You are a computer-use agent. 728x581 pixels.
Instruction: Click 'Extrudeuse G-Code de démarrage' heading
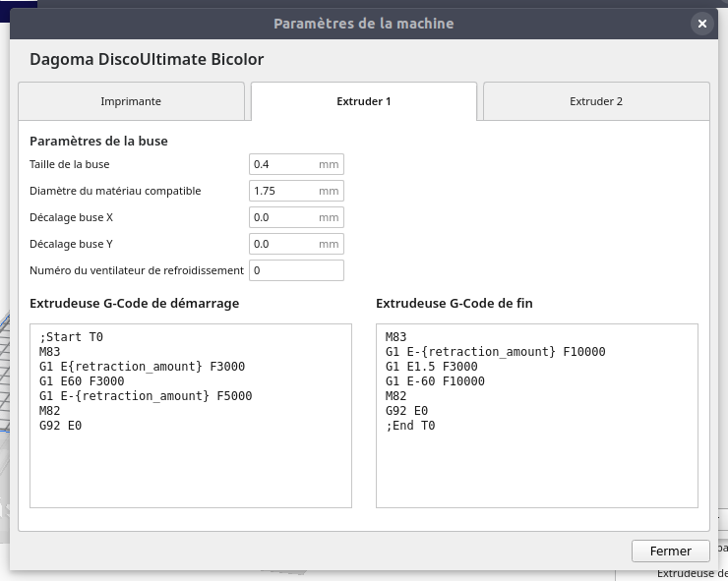click(134, 304)
